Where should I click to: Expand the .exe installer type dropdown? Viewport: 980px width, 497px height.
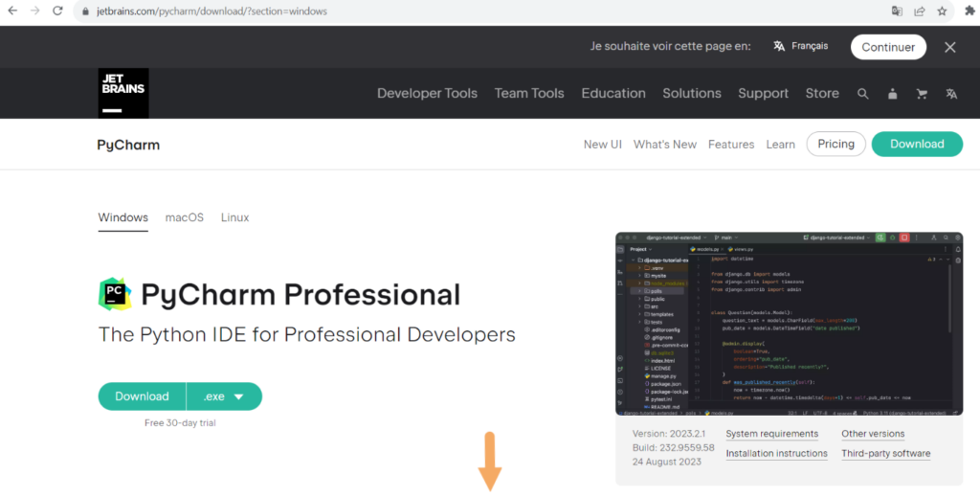tap(225, 396)
